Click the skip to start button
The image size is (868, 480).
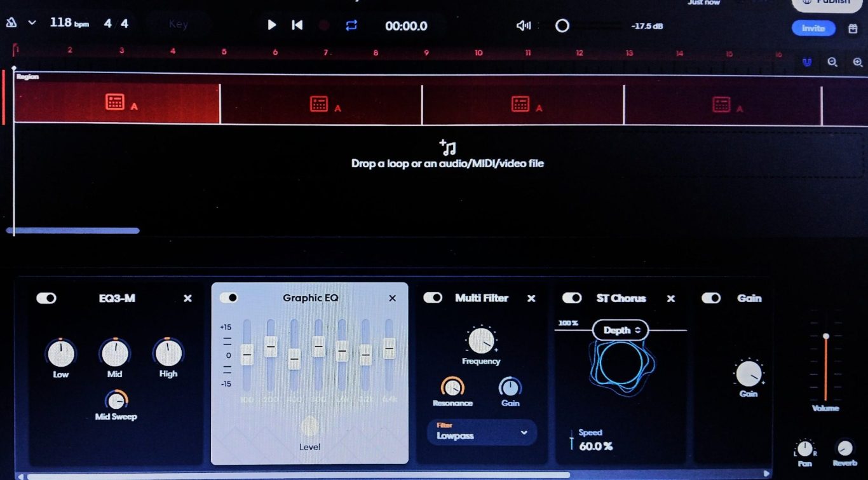pyautogui.click(x=297, y=25)
